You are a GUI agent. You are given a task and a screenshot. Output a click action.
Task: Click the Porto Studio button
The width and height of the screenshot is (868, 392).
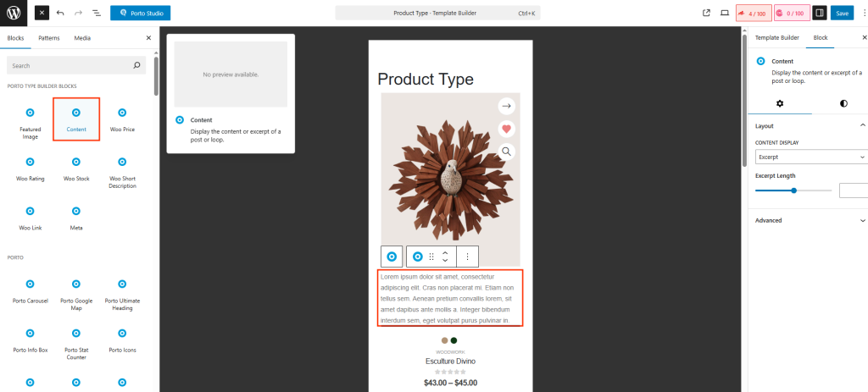(x=140, y=14)
